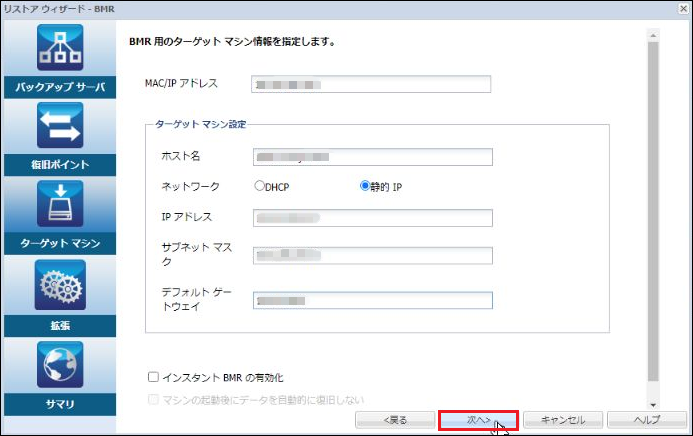Screen dimensions: 693x436
Task: Click the IP アドレス input field
Action: coord(373,218)
